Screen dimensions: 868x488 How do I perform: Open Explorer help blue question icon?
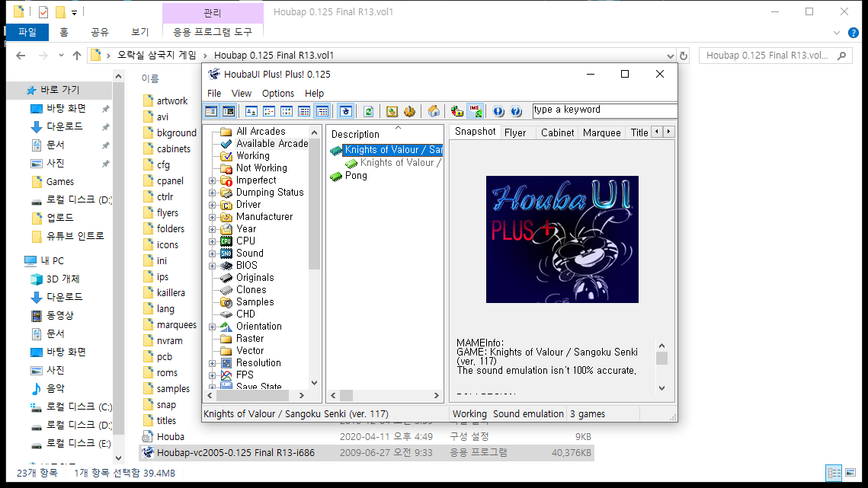pos(854,33)
